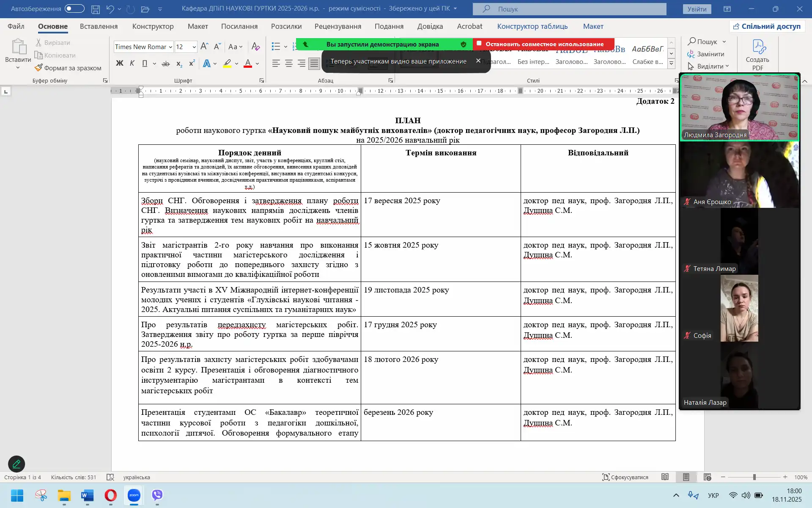The height and width of the screenshot is (508, 812).
Task: Expand the font color dropdown arrow
Action: [x=257, y=63]
